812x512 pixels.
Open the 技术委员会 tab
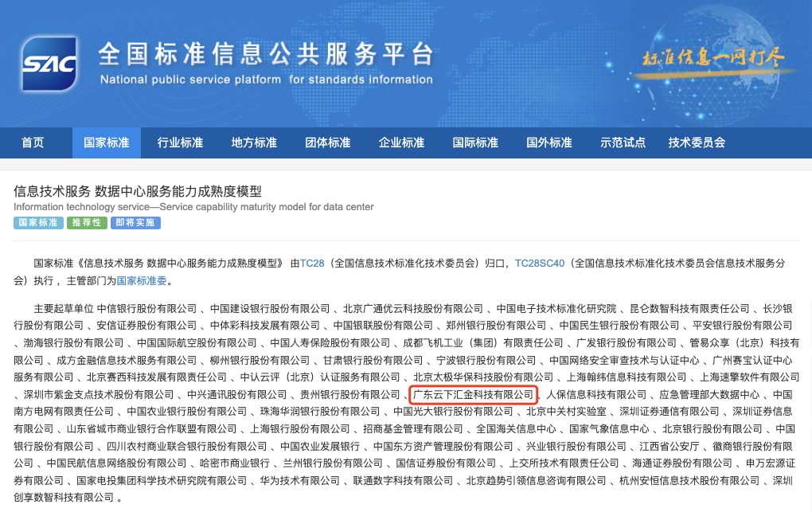(697, 143)
